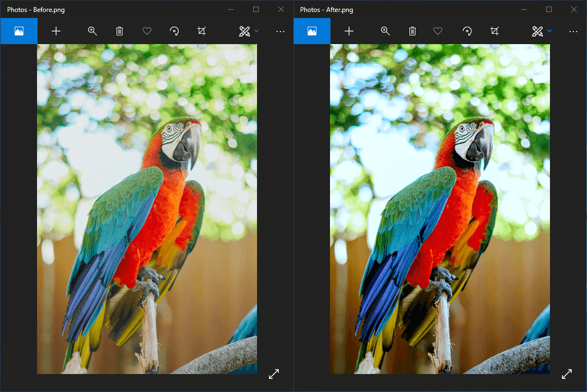Image resolution: width=587 pixels, height=392 pixels.
Task: Crop the Before.png image
Action: coord(201,31)
